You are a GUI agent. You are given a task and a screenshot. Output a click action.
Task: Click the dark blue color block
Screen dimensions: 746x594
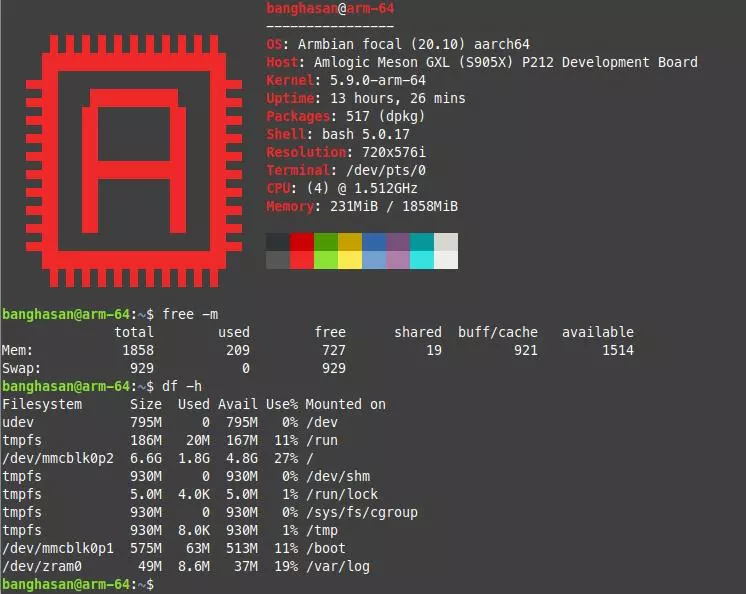coord(374,242)
